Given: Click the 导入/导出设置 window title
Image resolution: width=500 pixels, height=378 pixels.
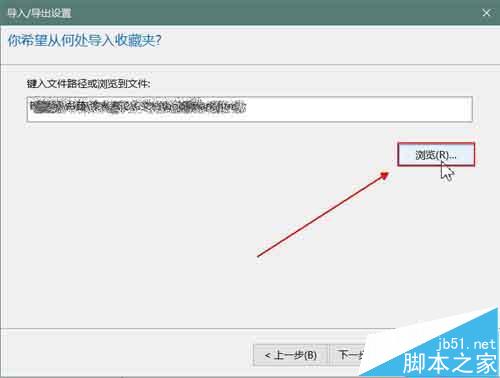Looking at the screenshot, I should coord(39,13).
